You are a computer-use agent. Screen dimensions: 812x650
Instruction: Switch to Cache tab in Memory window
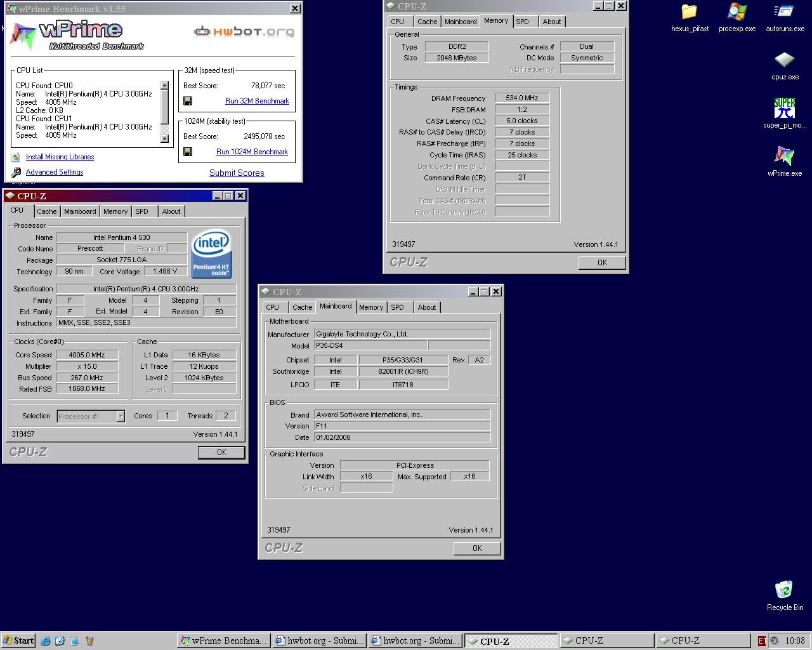coord(427,22)
